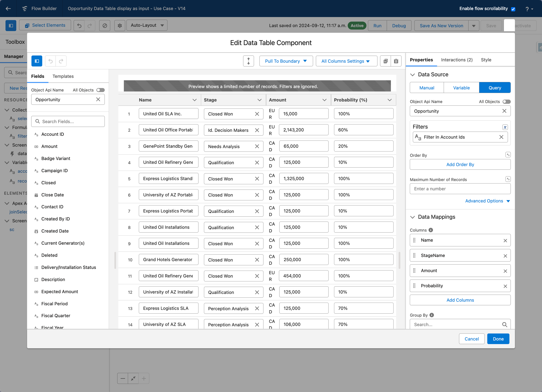Viewport: 542px width, 392px height.
Task: Click the Done button
Action: click(x=498, y=339)
